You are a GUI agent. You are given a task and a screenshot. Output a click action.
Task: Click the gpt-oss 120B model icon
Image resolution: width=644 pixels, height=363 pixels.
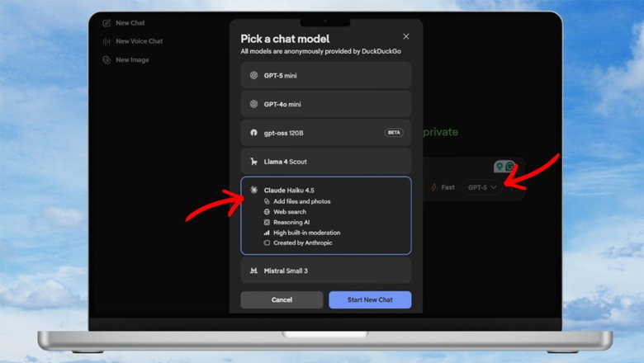coord(253,133)
